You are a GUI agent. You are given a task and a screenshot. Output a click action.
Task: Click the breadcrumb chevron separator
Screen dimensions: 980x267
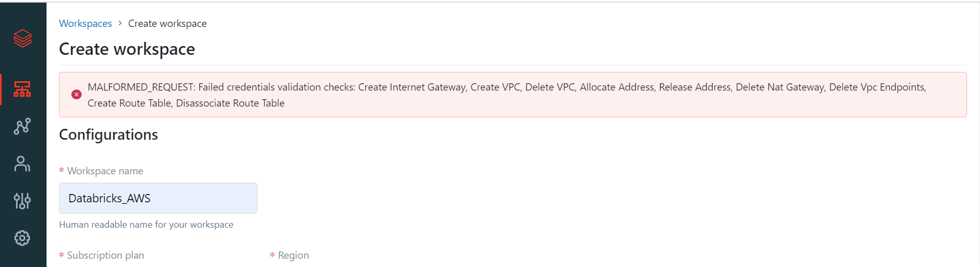(x=120, y=23)
